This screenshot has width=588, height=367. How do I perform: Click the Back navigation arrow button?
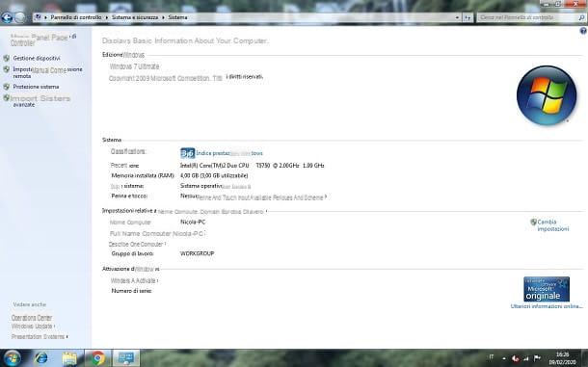pos(7,17)
